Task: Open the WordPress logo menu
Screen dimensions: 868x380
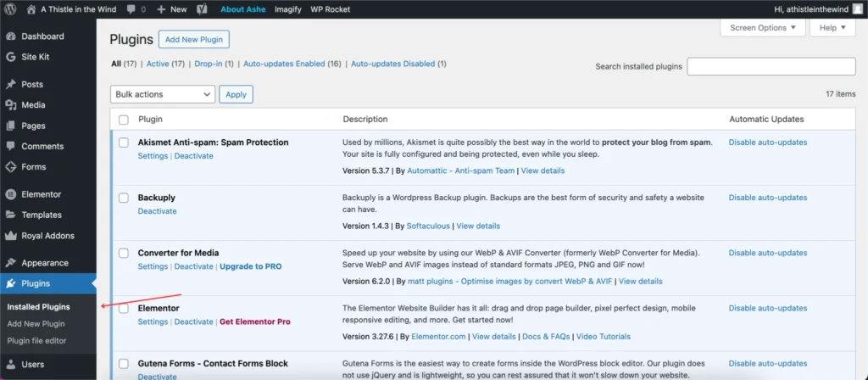Action: pos(11,9)
